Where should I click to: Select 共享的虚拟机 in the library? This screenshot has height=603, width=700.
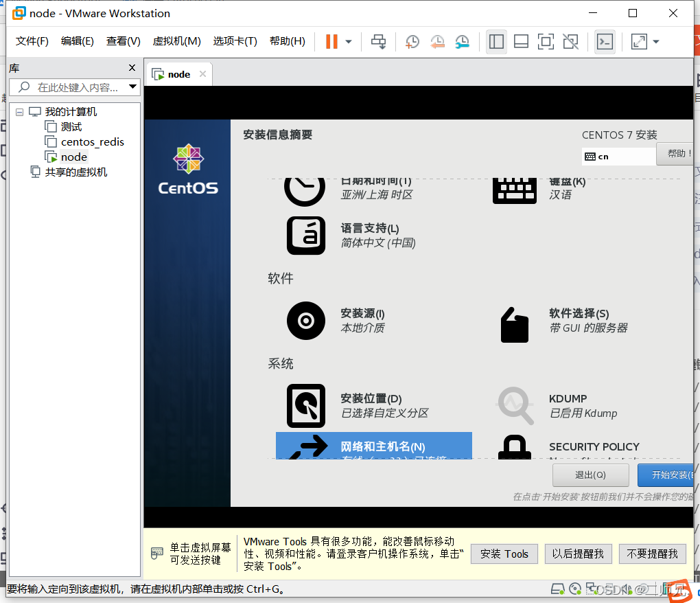click(69, 172)
